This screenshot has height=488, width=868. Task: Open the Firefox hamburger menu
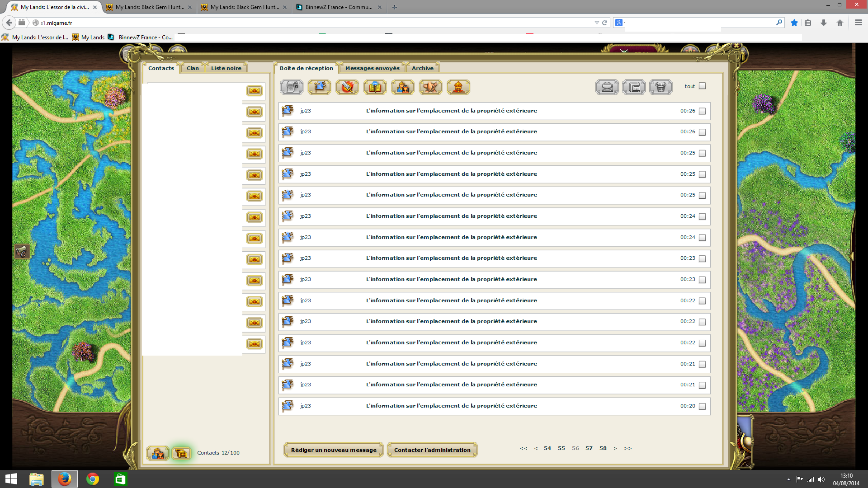858,23
